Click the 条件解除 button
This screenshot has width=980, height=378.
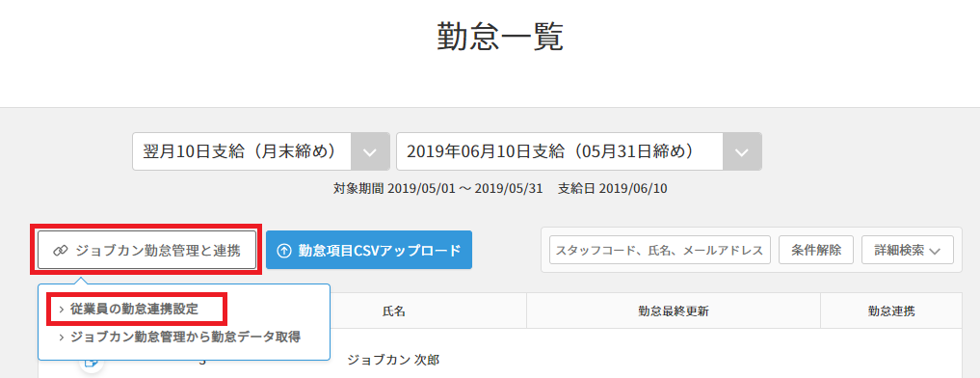point(815,250)
